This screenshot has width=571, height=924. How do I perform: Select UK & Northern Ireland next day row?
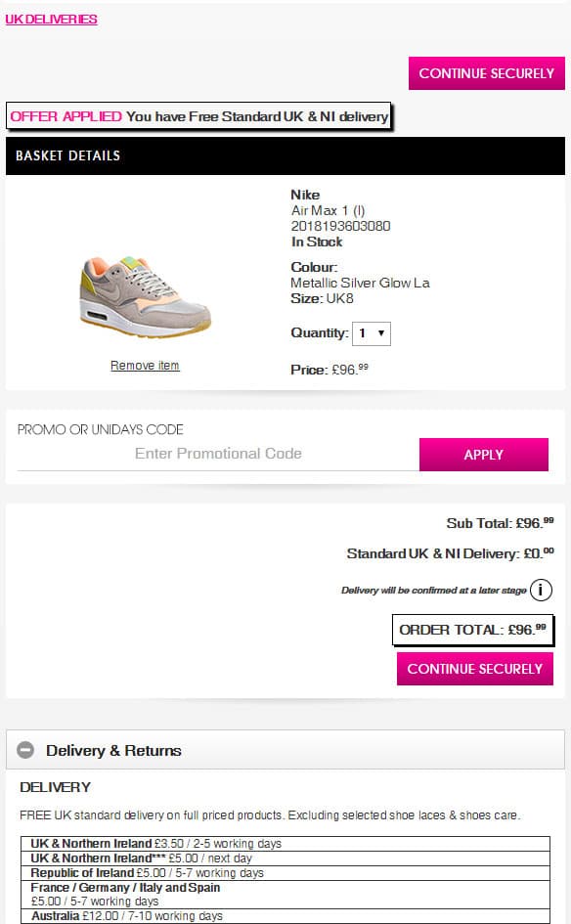[285, 858]
